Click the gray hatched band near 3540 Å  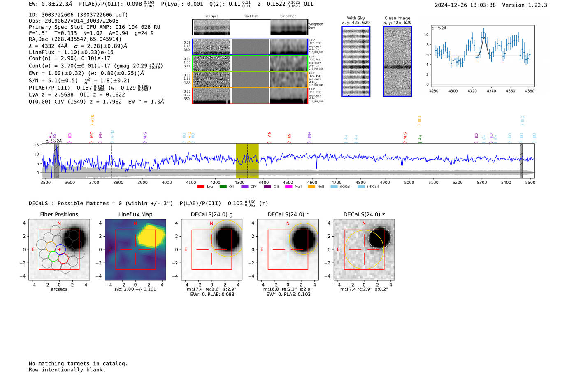[57, 160]
